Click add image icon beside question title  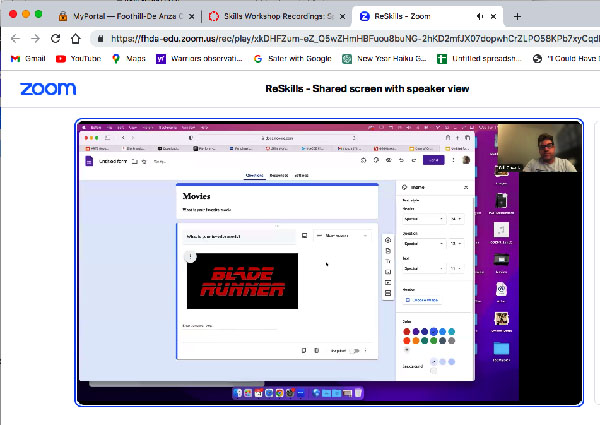pyautogui.click(x=305, y=236)
